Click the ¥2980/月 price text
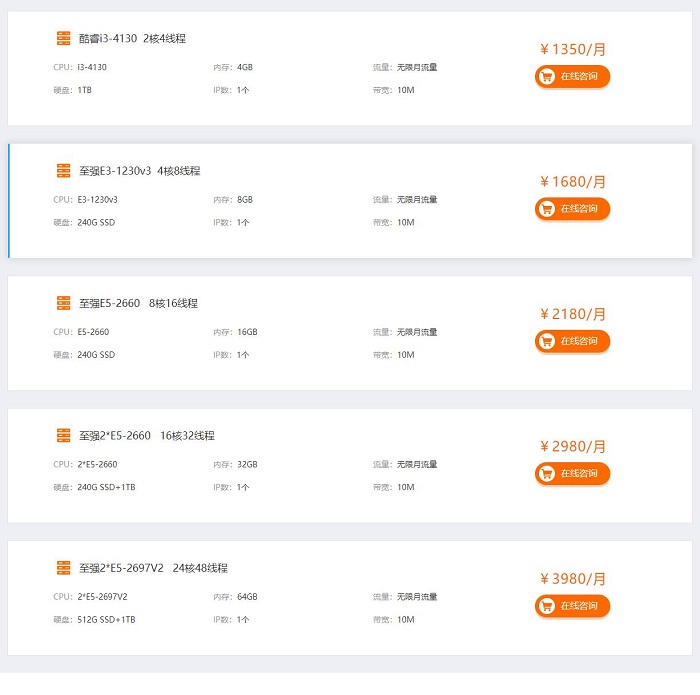 click(572, 446)
